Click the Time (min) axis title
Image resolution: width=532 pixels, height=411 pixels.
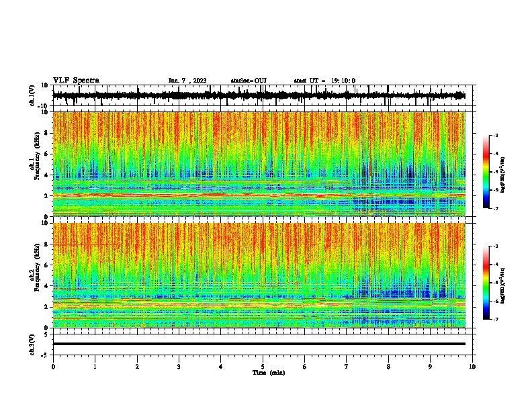tap(269, 373)
